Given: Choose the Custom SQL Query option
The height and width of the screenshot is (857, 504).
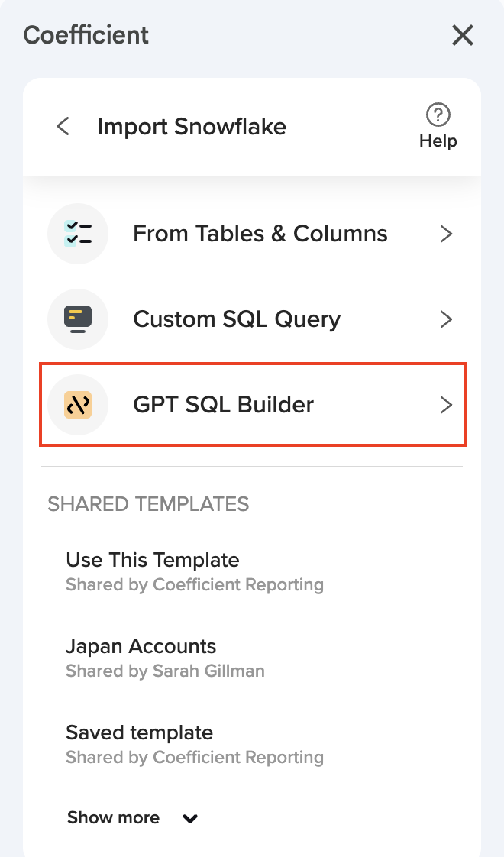Looking at the screenshot, I should 237,319.
